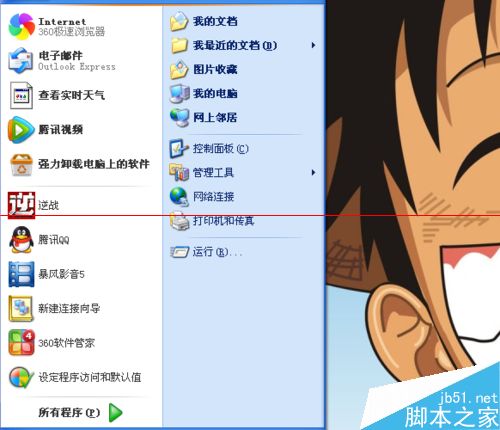
Task: Click the 新建连接向导 label text
Action: (69, 308)
